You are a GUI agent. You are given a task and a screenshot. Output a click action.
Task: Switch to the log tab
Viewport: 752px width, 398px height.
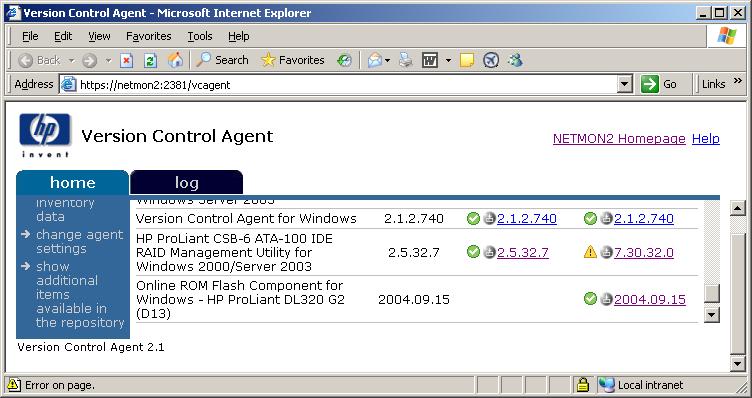tap(187, 183)
